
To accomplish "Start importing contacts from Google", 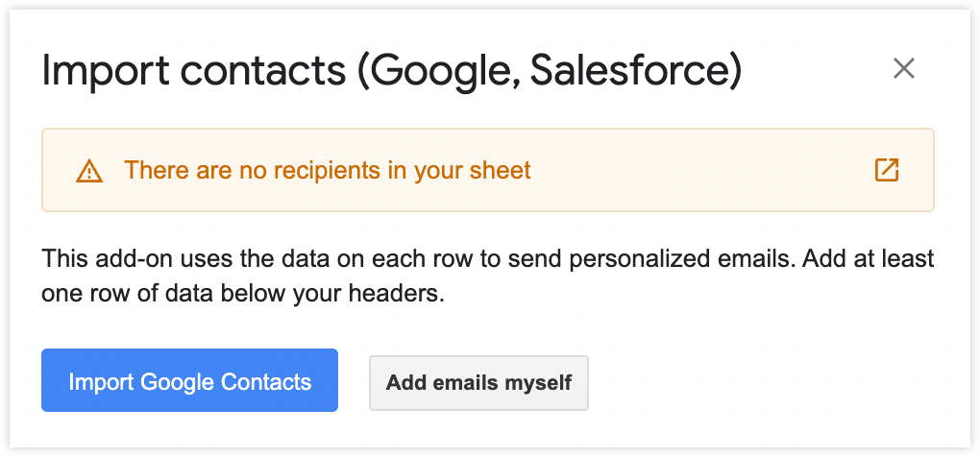I will pyautogui.click(x=189, y=380).
